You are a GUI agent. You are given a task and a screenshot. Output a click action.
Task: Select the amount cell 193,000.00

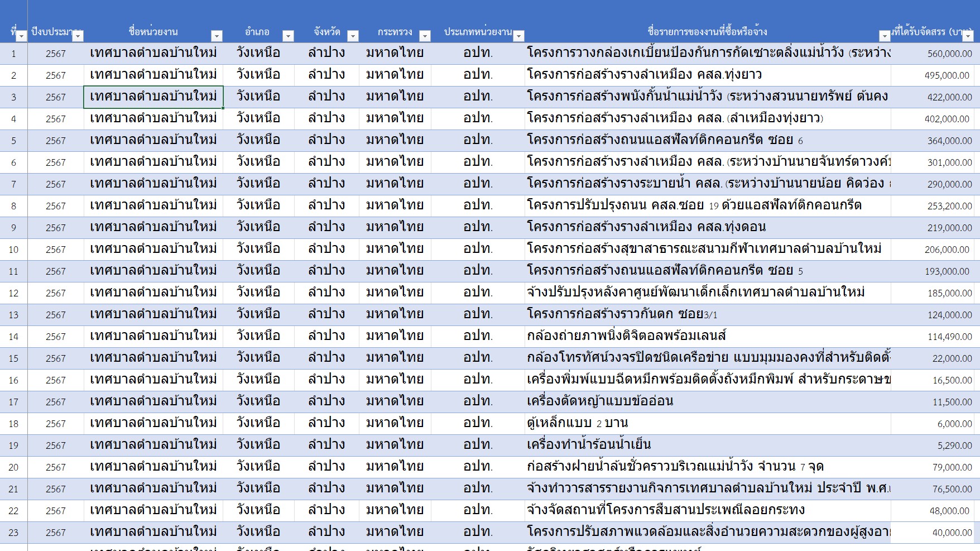tap(933, 271)
